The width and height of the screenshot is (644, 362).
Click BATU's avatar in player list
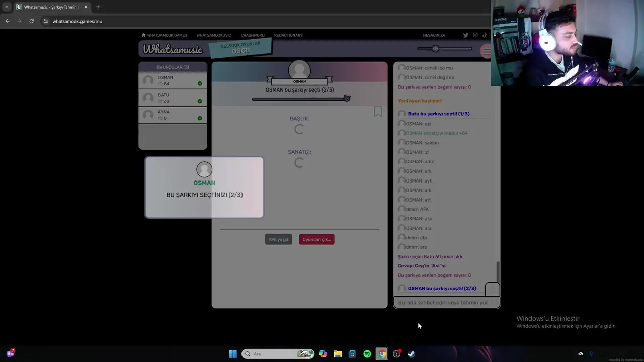click(148, 98)
